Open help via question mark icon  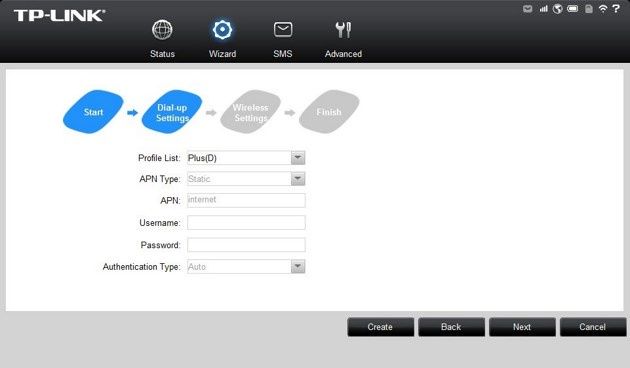[x=616, y=8]
